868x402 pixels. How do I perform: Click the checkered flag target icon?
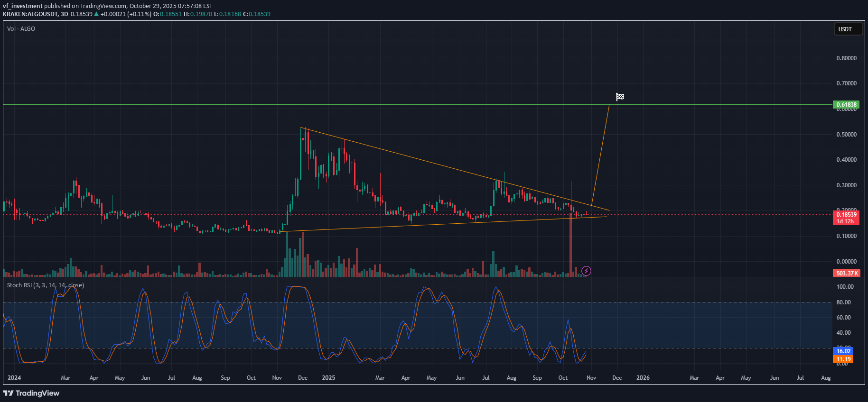pyautogui.click(x=620, y=97)
